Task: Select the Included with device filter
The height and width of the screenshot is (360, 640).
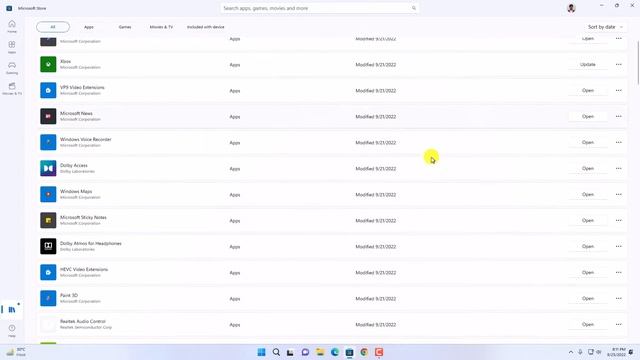Action: tap(206, 27)
